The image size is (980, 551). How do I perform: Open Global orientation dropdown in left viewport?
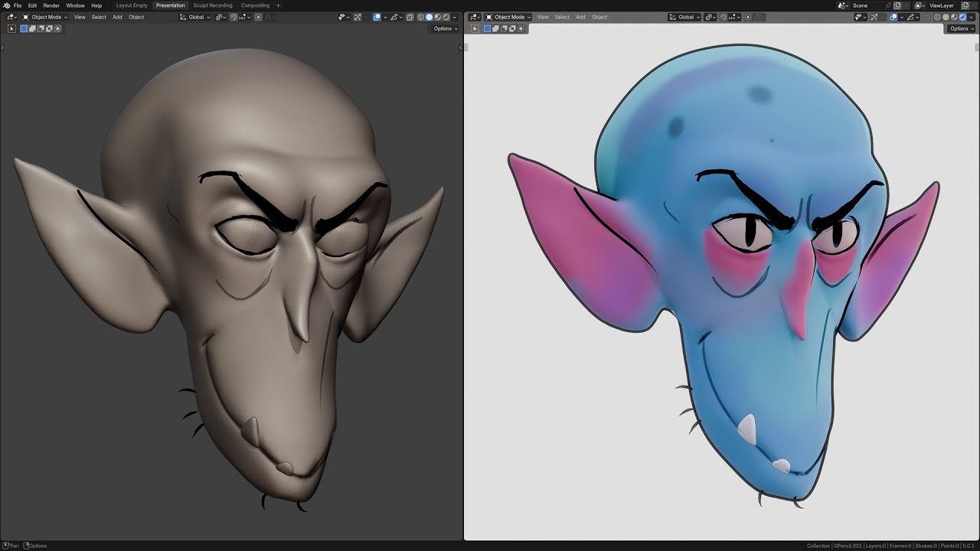click(195, 17)
